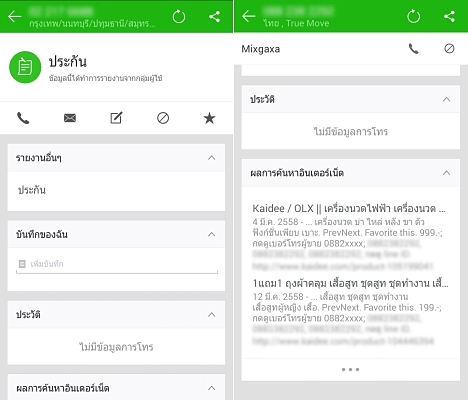
Task: Tap the back arrow on left screen
Action: pos(15,16)
